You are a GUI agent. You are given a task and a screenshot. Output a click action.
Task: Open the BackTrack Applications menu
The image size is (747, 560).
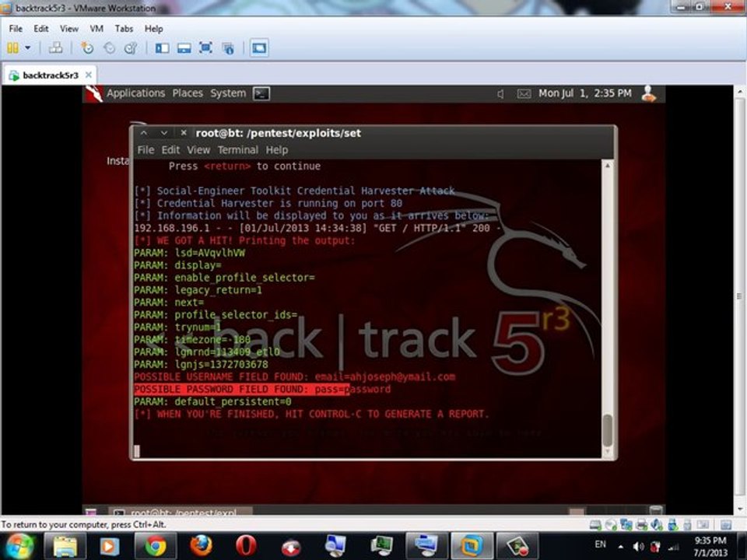tap(135, 93)
